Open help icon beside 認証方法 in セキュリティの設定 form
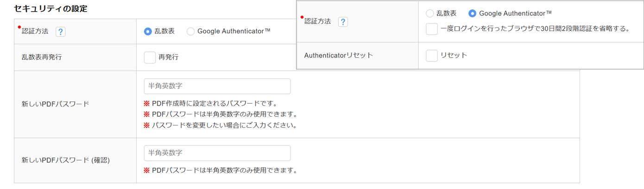This screenshot has height=189, width=644. (60, 31)
